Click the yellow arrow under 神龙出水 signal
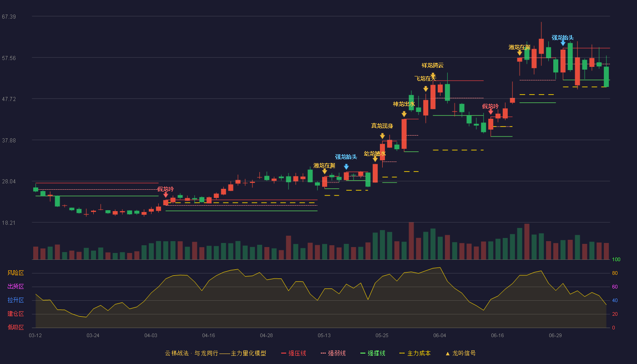Viewport: 637px width, 364px height. [404, 114]
